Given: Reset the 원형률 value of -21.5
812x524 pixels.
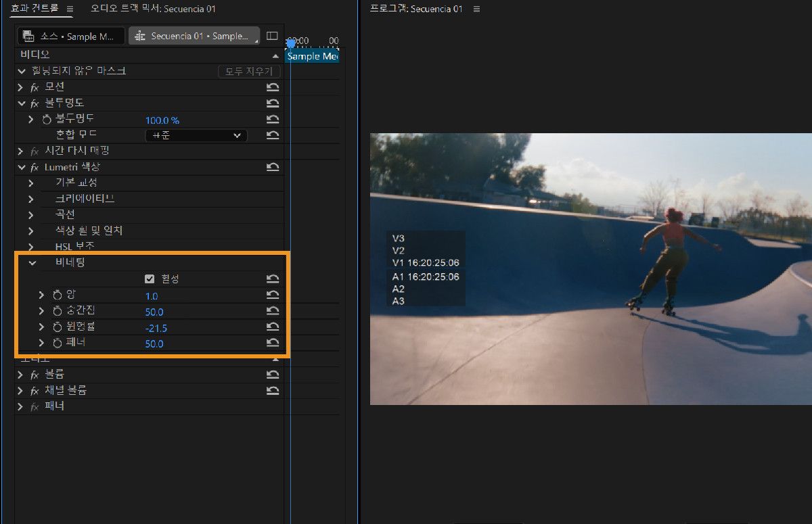Looking at the screenshot, I should (x=273, y=327).
